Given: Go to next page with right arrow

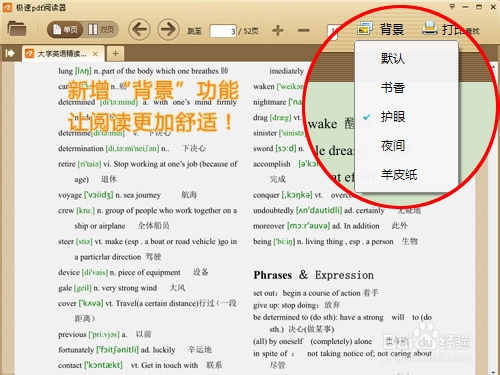Looking at the screenshot, I should (x=168, y=29).
